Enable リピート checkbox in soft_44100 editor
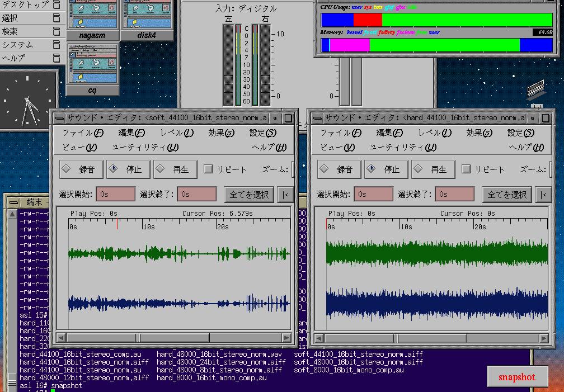 tap(208, 169)
